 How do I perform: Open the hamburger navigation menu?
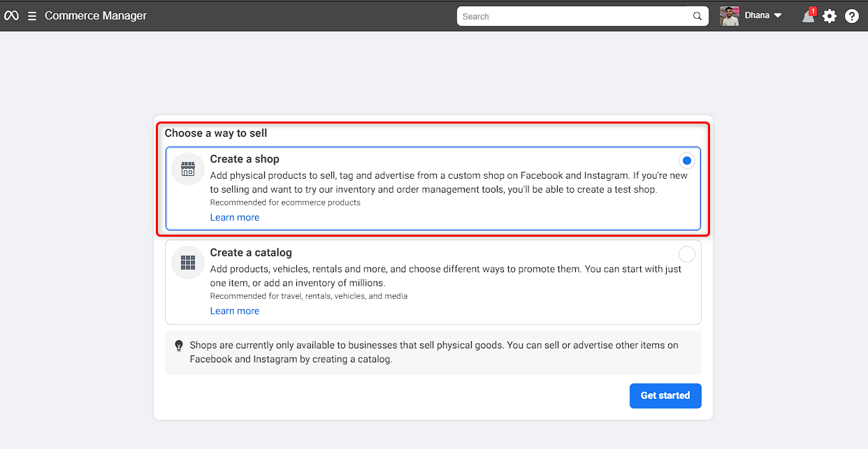pyautogui.click(x=32, y=16)
